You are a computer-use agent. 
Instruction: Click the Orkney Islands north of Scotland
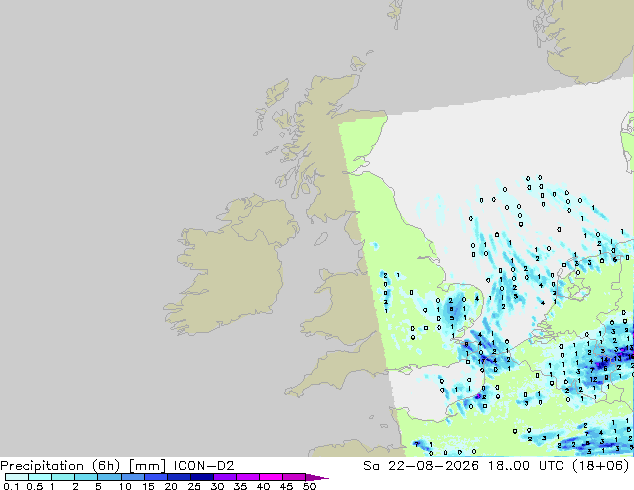(358, 64)
